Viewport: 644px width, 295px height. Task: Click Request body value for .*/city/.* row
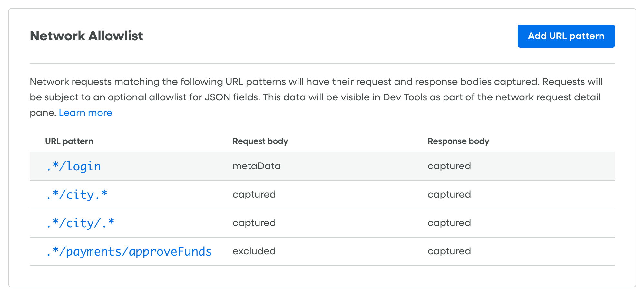[254, 223]
